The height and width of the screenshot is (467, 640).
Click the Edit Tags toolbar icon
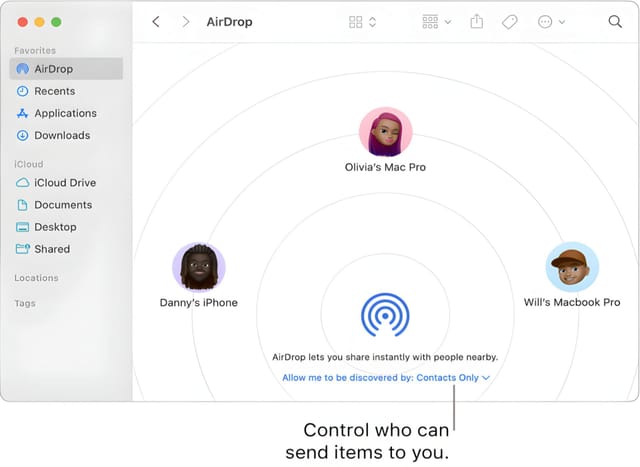coord(509,21)
